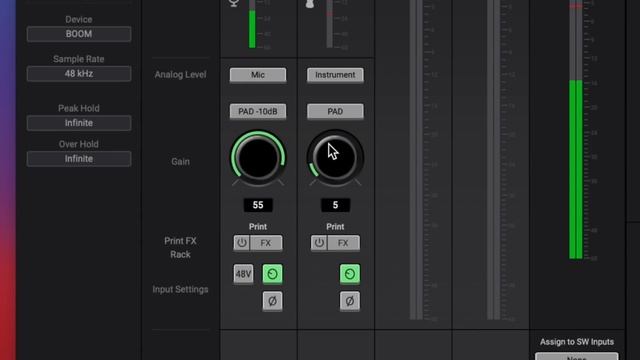Click the Mic channel input level meter
This screenshot has height=360, width=640.
click(x=252, y=24)
